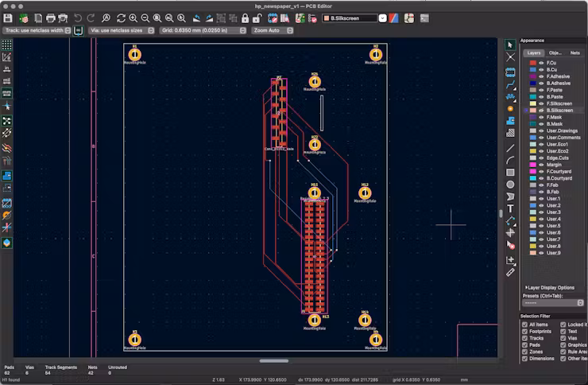Viewport: 588px width, 385px height.
Task: Switch to the Nets tab
Action: click(574, 52)
